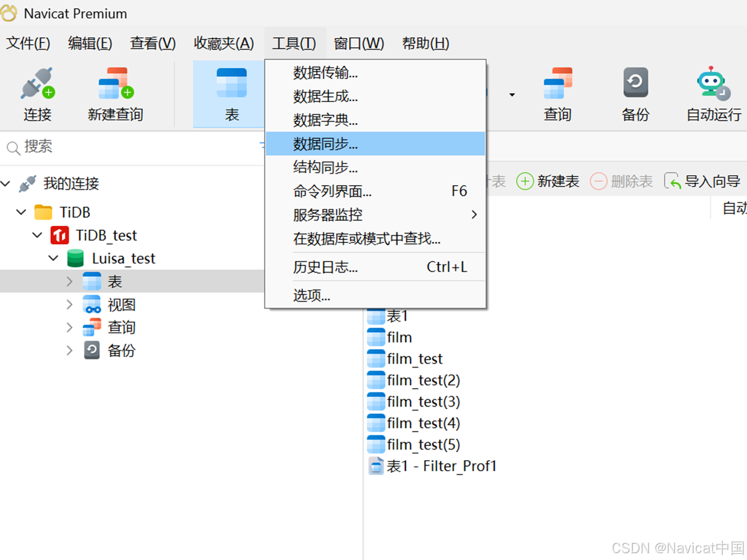Open the 查看(V) menu
The height and width of the screenshot is (560, 747).
pyautogui.click(x=153, y=43)
